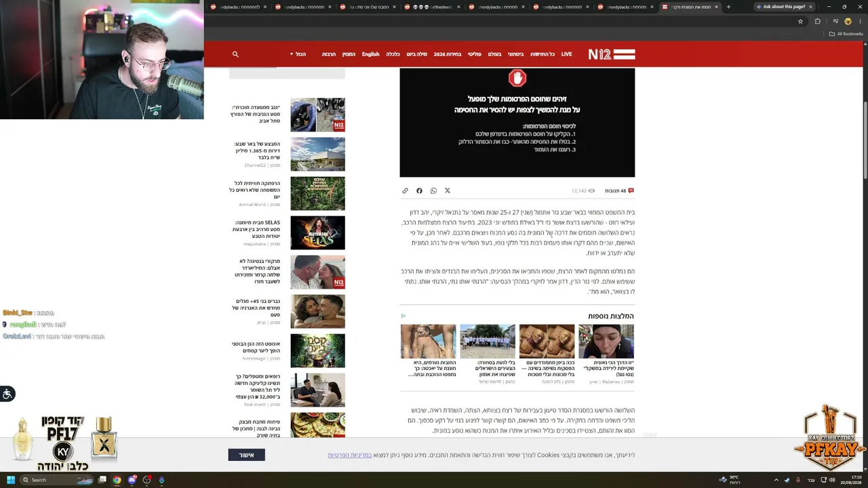Share article on WhatsApp

(x=433, y=191)
